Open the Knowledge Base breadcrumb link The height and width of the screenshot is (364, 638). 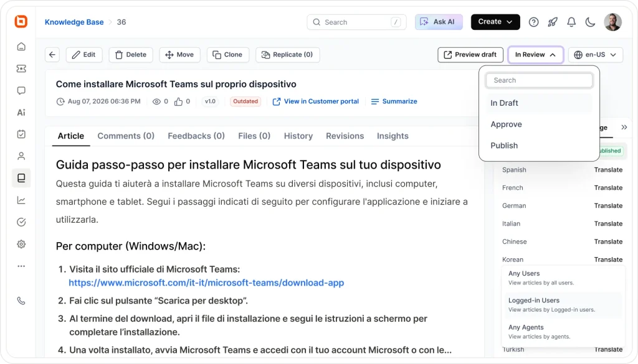(74, 22)
